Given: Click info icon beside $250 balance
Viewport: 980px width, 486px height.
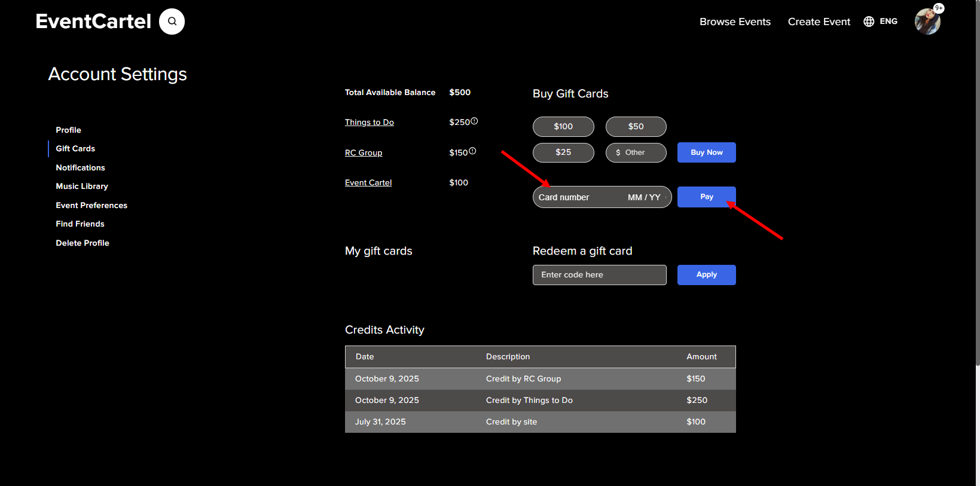Looking at the screenshot, I should tap(474, 121).
